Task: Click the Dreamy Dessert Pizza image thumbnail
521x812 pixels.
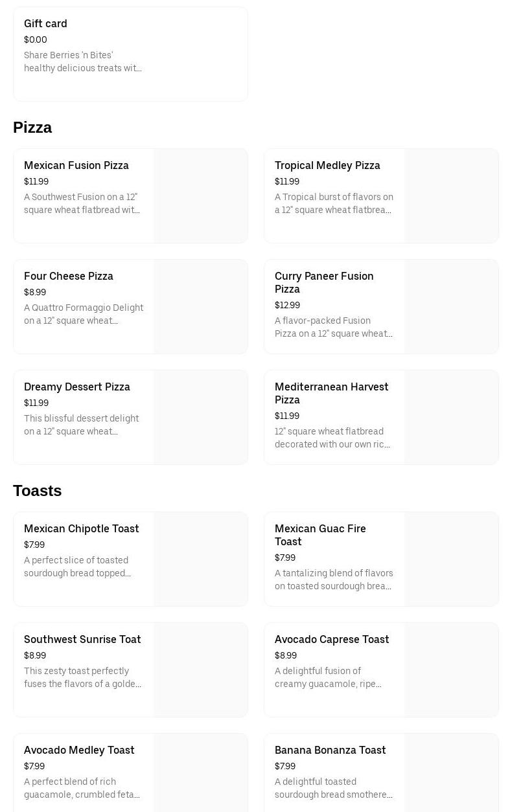Action: click(201, 418)
